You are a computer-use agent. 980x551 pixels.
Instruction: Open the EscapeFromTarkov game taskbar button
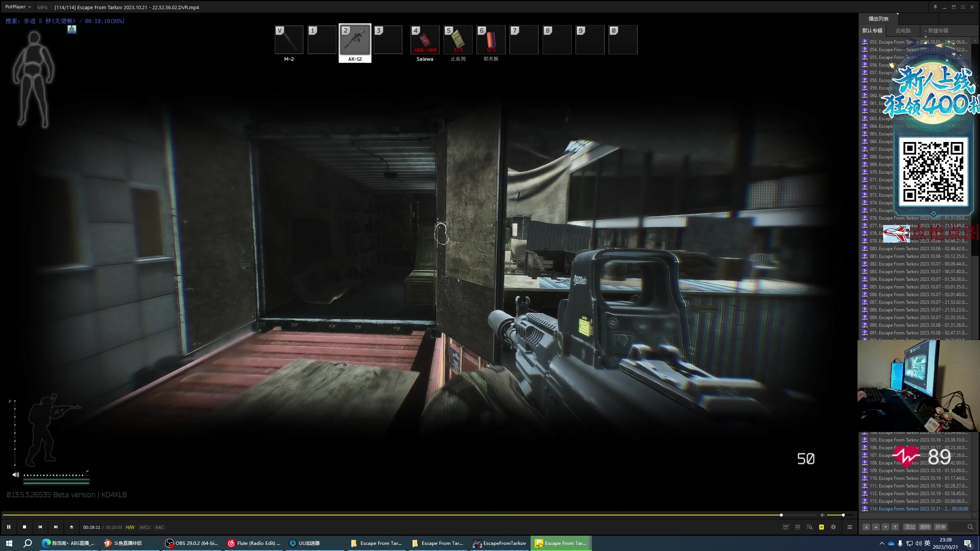pyautogui.click(x=500, y=543)
